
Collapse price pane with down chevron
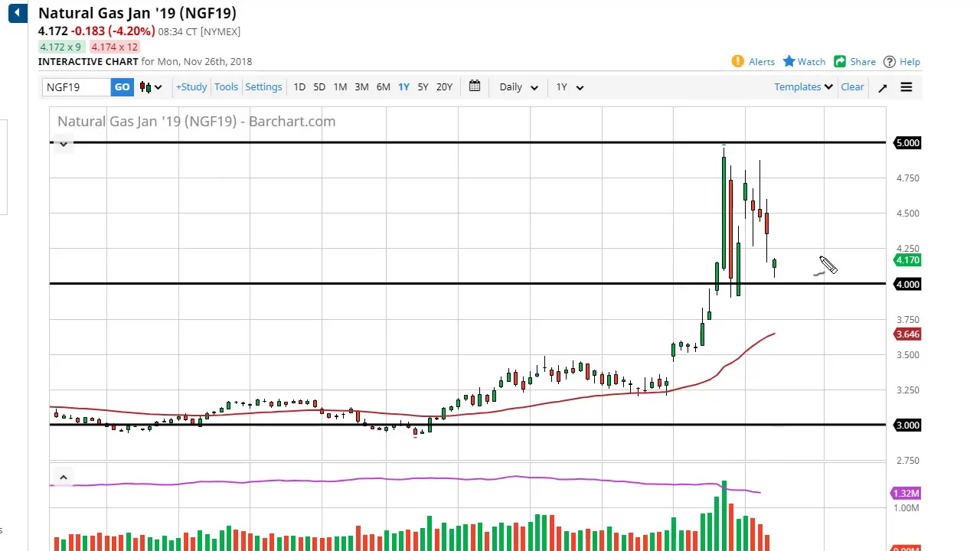(x=64, y=143)
